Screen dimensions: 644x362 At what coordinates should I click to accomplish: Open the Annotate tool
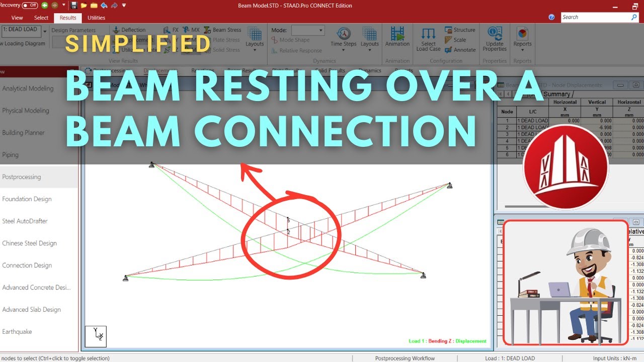[460, 50]
